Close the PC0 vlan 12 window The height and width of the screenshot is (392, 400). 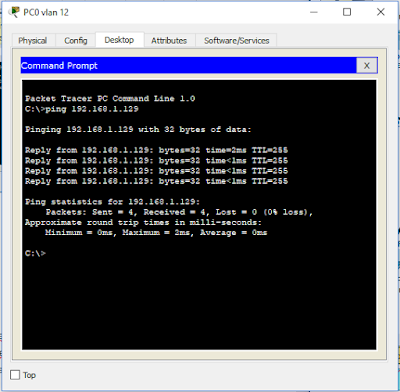[381, 12]
